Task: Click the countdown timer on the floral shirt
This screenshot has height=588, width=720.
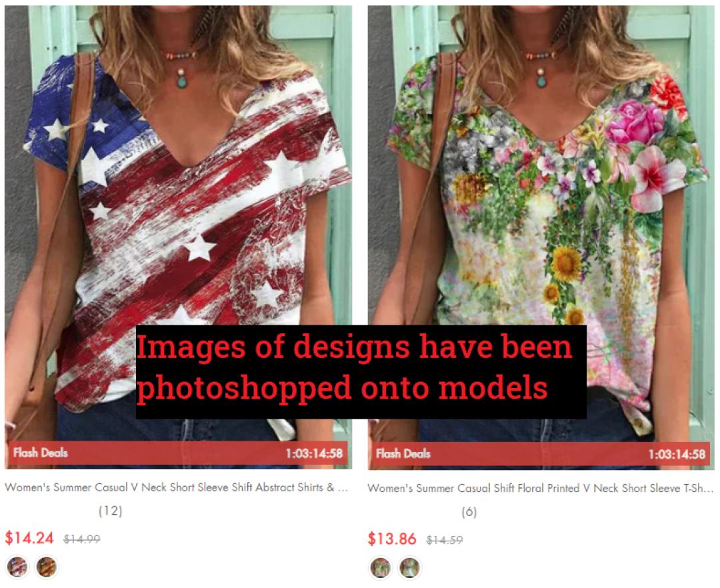Action: [677, 455]
